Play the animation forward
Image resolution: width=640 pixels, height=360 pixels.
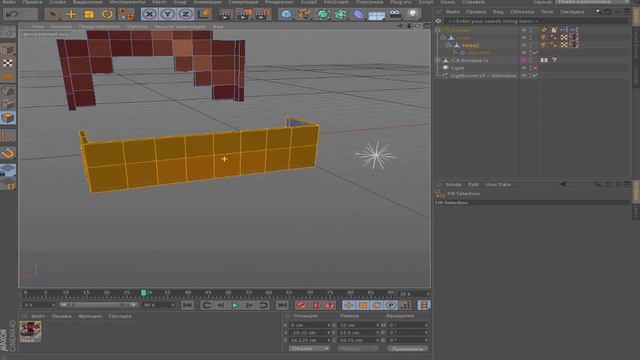236,305
